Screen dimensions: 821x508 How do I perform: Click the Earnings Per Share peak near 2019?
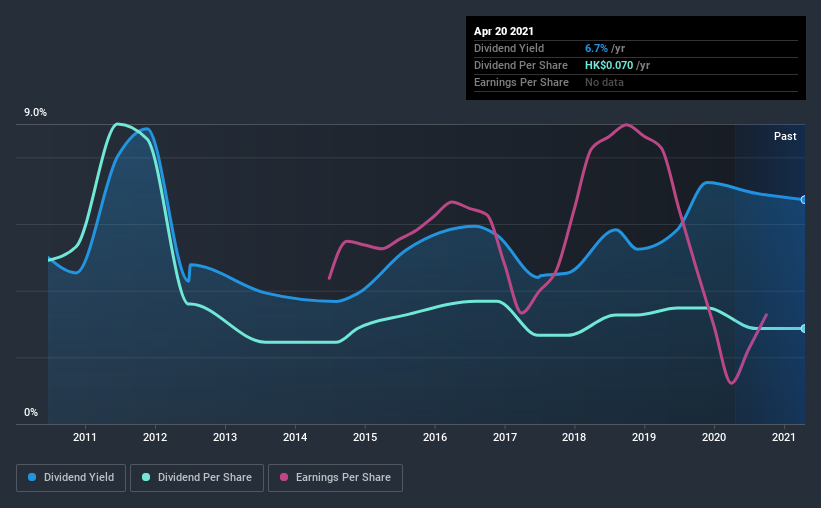point(626,125)
